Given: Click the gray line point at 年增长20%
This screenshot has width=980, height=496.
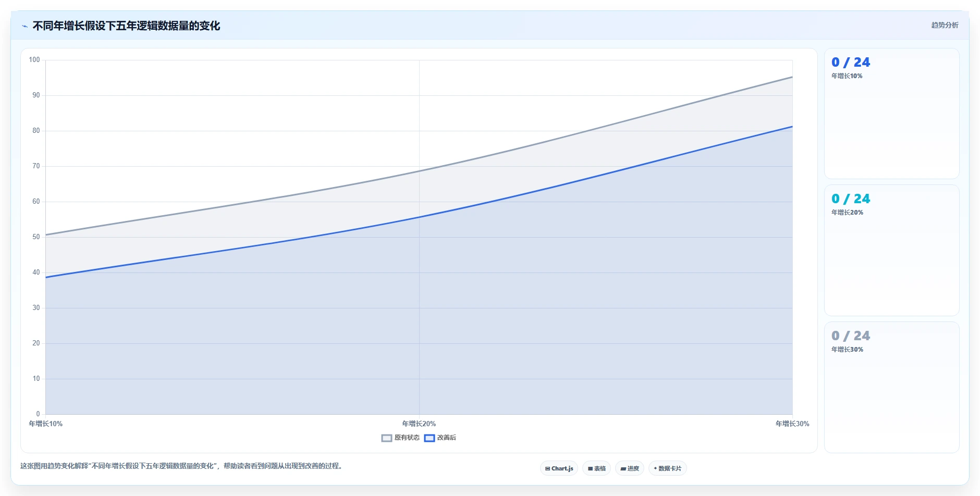Looking at the screenshot, I should click(x=419, y=171).
